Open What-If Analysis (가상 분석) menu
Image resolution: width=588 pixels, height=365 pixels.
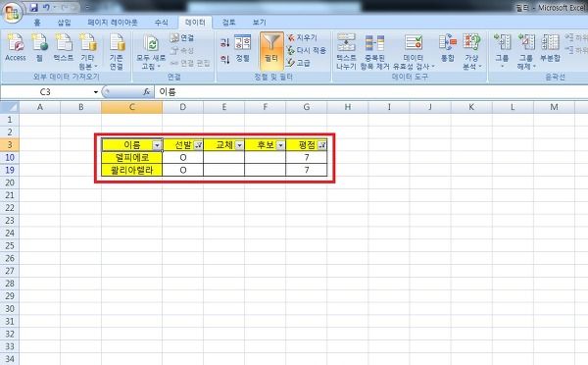471,51
